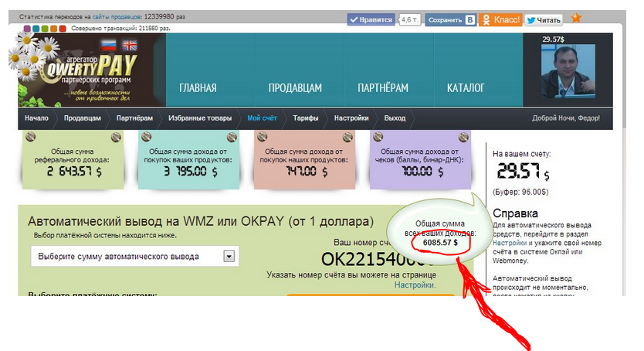Click the purple theme color square
This screenshot has width=644, height=351.
(27, 29)
